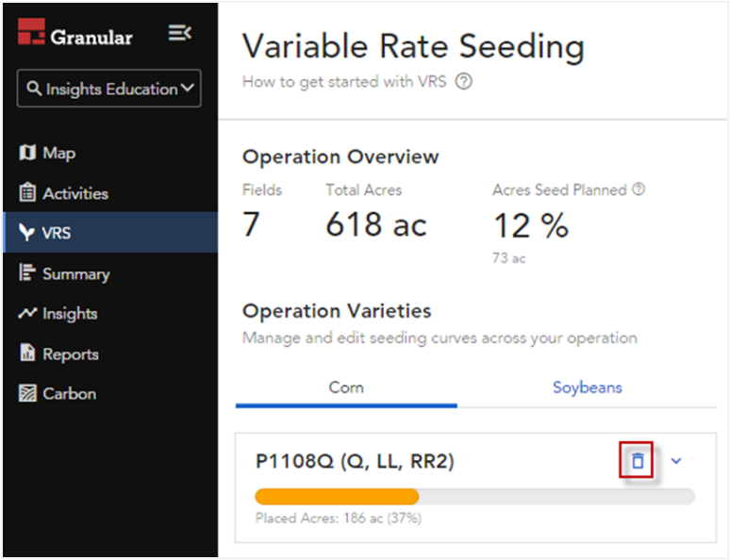The image size is (730, 560).
Task: Click the Reports document icon
Action: tap(27, 353)
